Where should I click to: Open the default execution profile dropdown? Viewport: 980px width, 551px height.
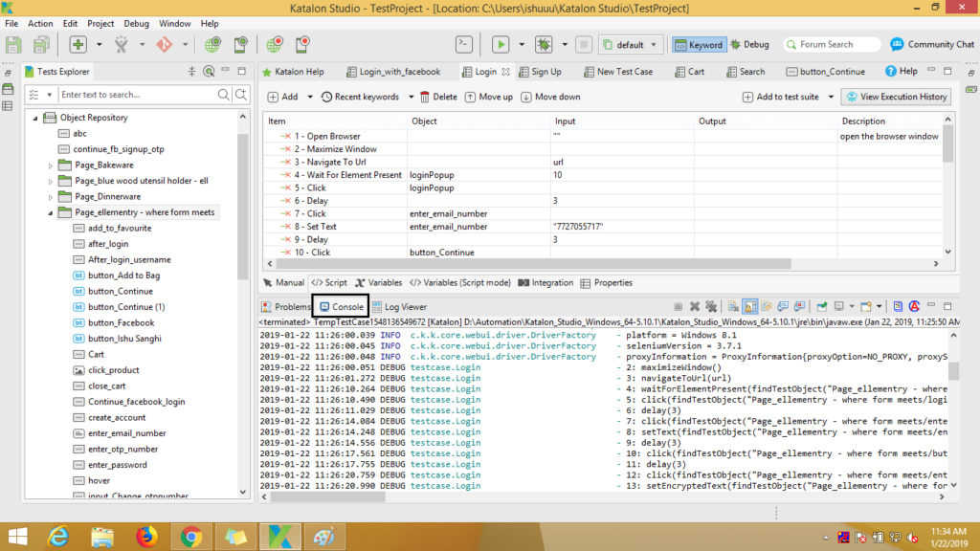(630, 44)
